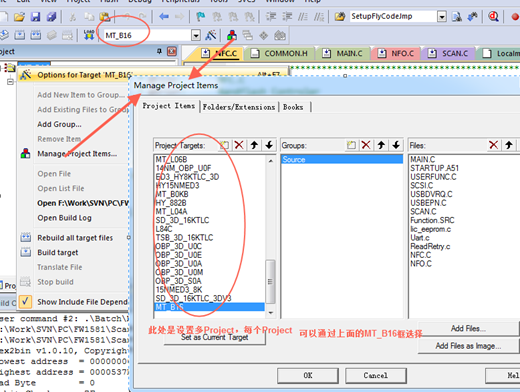
Task: Move the selected Project Target up
Action: (x=254, y=145)
